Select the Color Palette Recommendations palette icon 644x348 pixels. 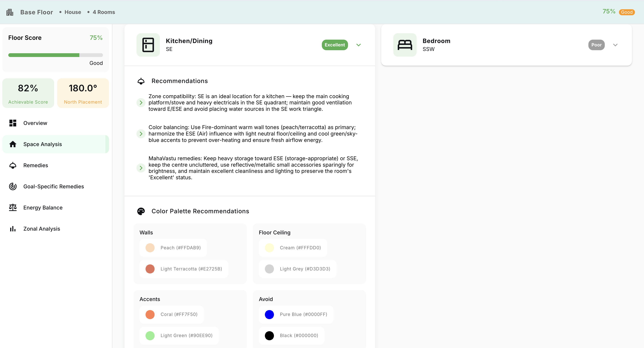tap(141, 211)
